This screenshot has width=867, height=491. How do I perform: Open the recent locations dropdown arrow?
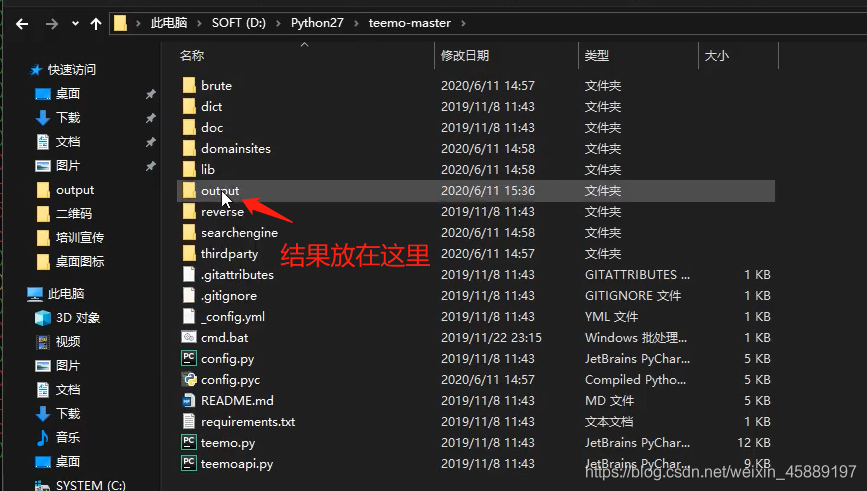[75, 24]
